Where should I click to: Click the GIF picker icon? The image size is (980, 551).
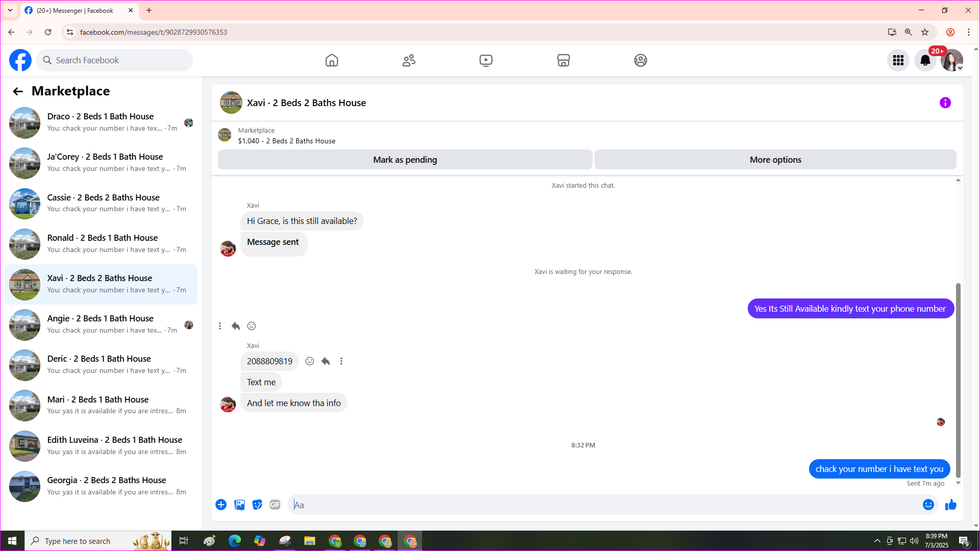click(x=275, y=505)
